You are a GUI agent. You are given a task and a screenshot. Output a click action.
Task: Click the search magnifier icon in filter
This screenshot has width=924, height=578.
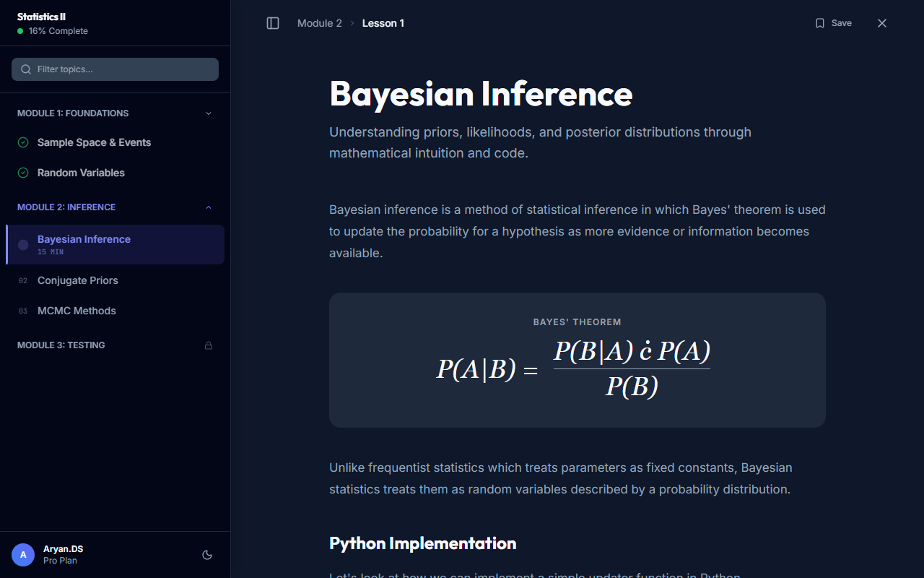(26, 69)
